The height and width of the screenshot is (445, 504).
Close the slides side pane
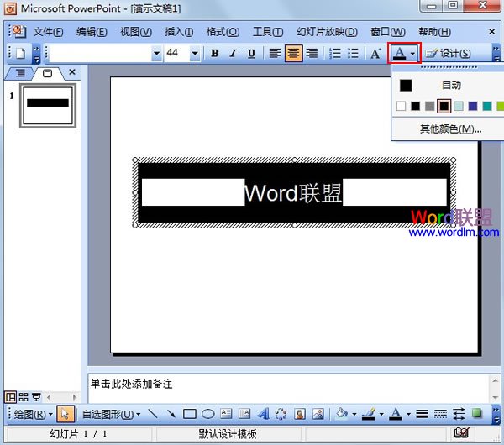(x=72, y=72)
